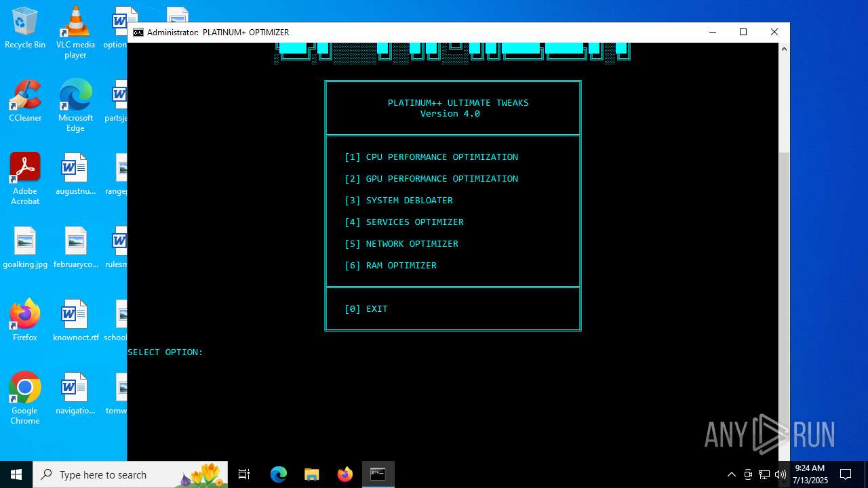Open Microsoft Edge desktop shortcut

[x=75, y=106]
